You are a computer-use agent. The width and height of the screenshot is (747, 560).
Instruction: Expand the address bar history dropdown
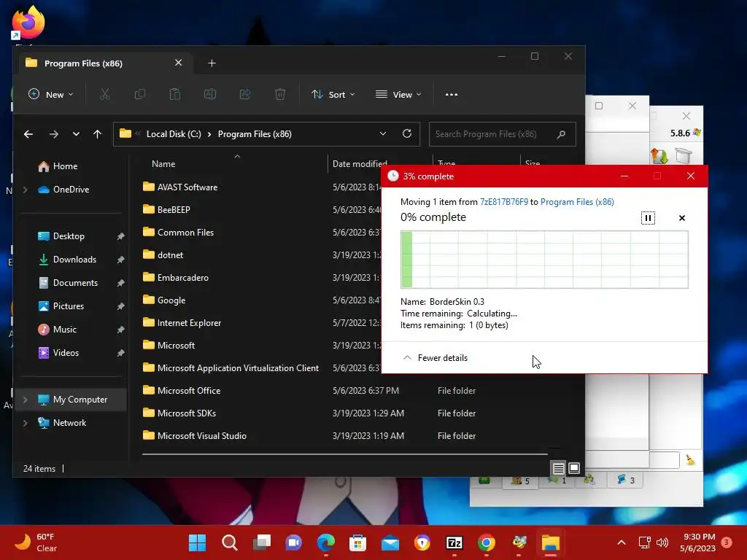[x=382, y=134]
